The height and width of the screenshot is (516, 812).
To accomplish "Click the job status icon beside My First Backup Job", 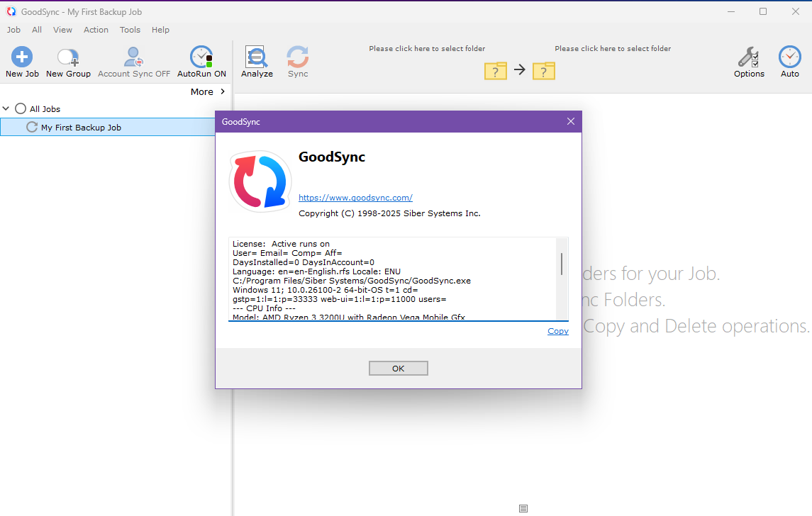I will point(32,128).
